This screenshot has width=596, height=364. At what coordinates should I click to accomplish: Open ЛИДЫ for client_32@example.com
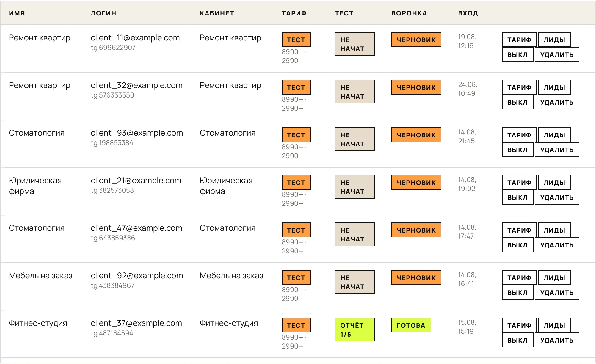[x=554, y=87]
